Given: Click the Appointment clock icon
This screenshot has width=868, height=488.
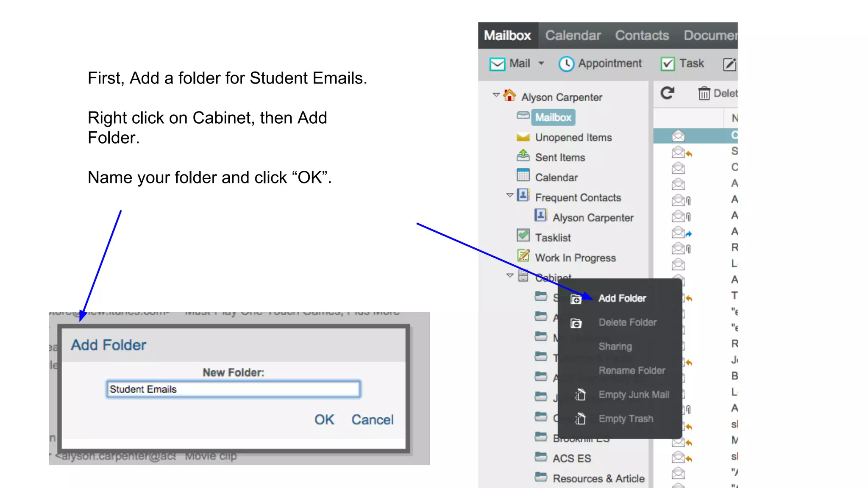Looking at the screenshot, I should [x=566, y=64].
